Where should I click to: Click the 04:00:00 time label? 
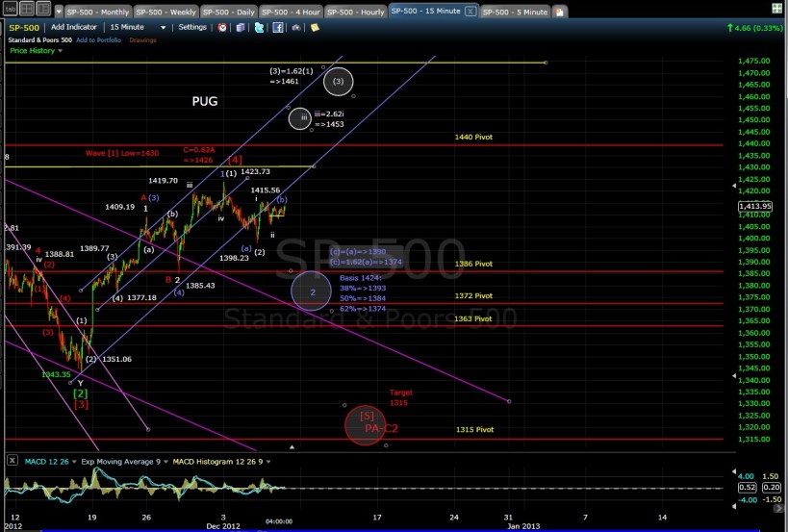coord(279,521)
